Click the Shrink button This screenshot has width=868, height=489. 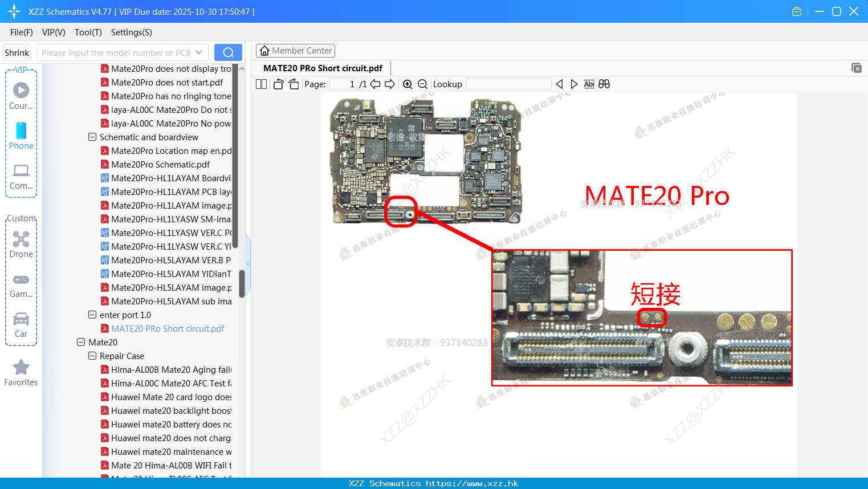[x=17, y=52]
